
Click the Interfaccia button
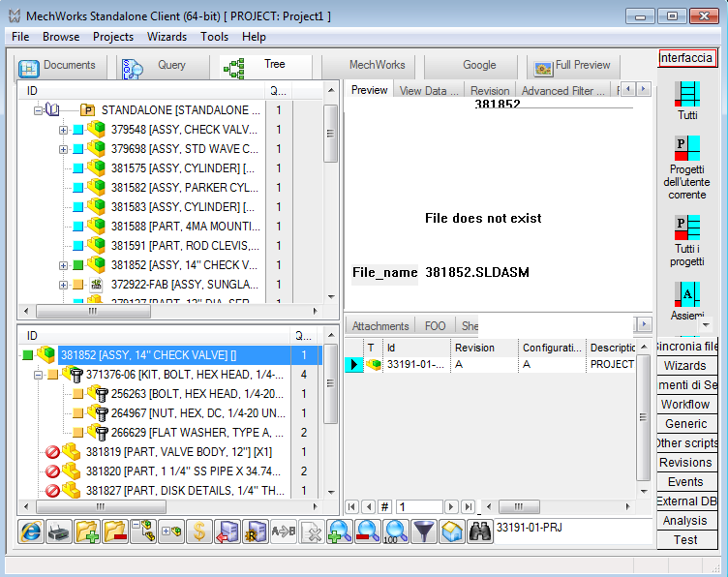[x=686, y=58]
